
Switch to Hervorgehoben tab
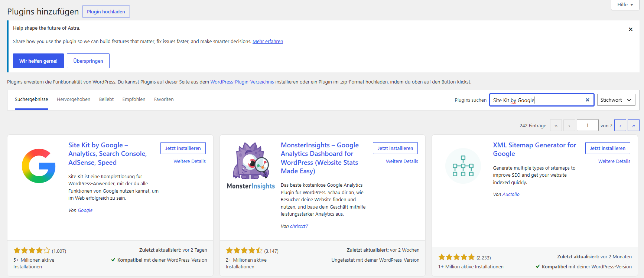(74, 99)
